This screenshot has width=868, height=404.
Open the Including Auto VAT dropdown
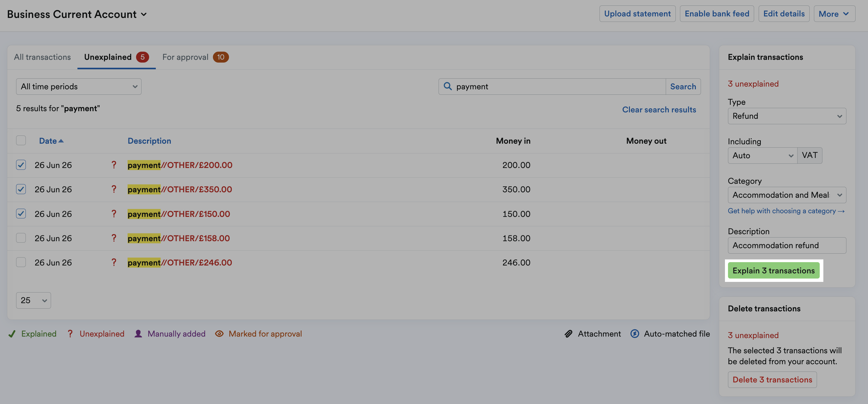pos(762,155)
